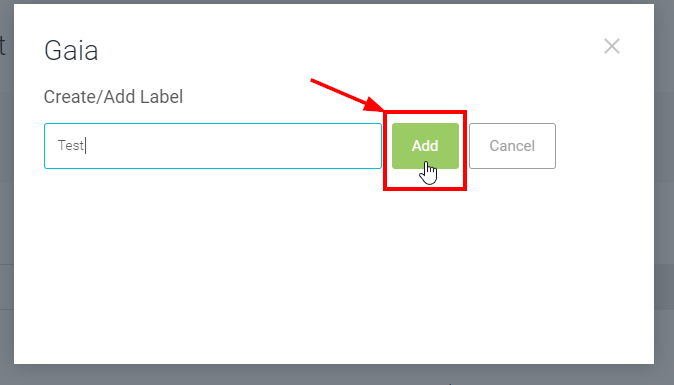This screenshot has width=674, height=385.
Task: Dismiss the popup using the cross icon
Action: 612,46
